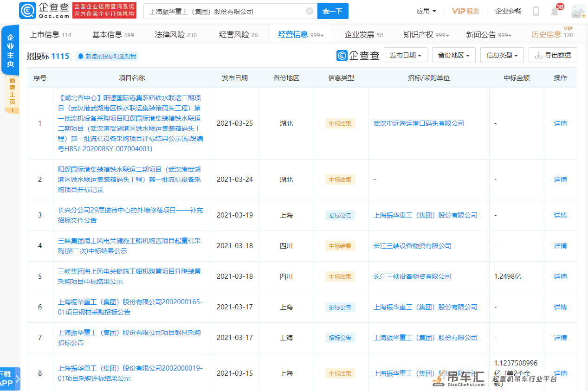Viewport: 588px width, 391px height.
Task: Select the 经营信息 tab
Action: (301, 35)
